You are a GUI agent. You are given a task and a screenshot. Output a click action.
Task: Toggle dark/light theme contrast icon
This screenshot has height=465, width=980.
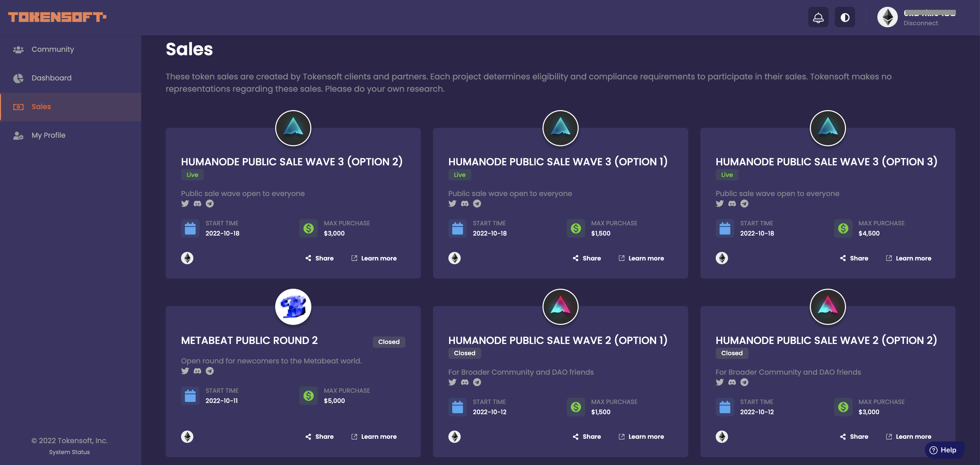pos(845,17)
